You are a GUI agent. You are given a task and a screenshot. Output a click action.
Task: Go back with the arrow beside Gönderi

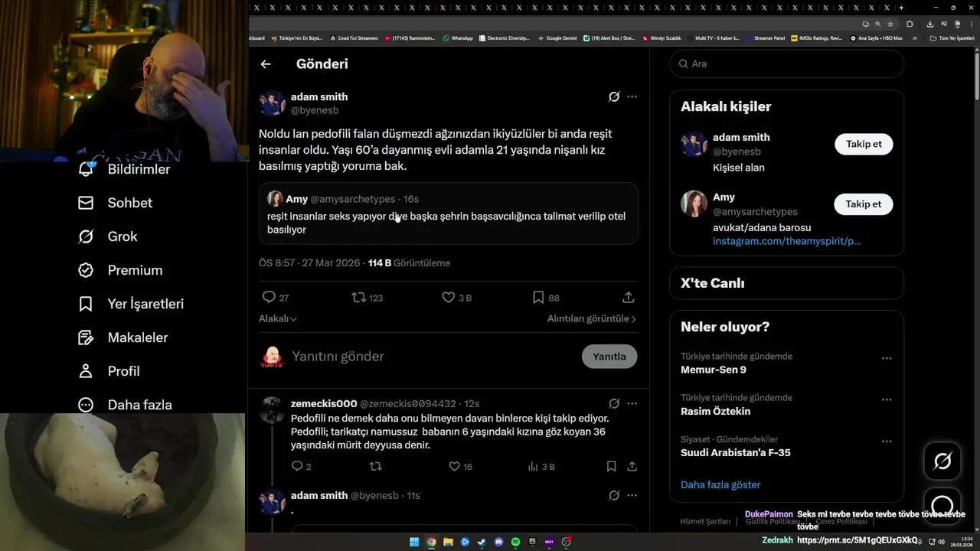point(266,64)
